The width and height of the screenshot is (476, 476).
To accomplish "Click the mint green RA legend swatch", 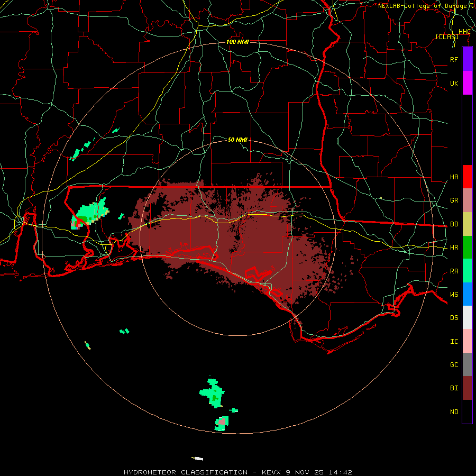I will [467, 271].
